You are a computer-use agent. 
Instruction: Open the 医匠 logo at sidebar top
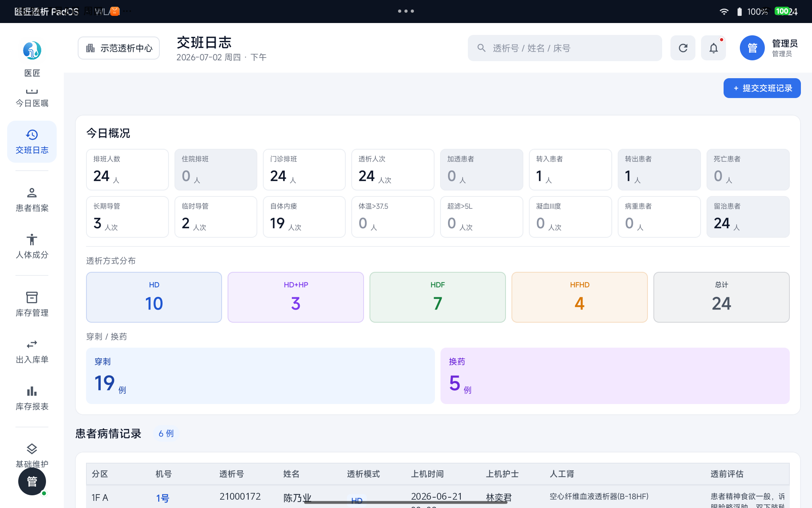click(32, 50)
